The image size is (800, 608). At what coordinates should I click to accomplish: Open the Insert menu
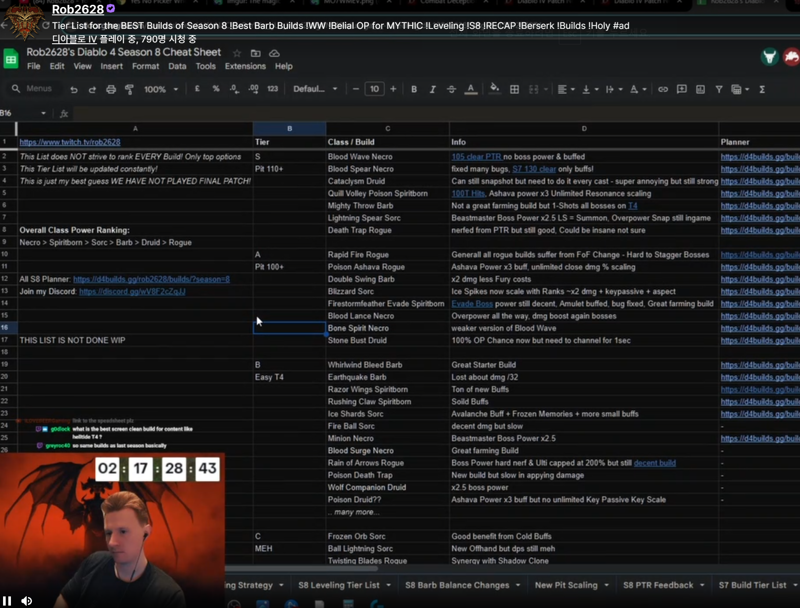coord(111,66)
